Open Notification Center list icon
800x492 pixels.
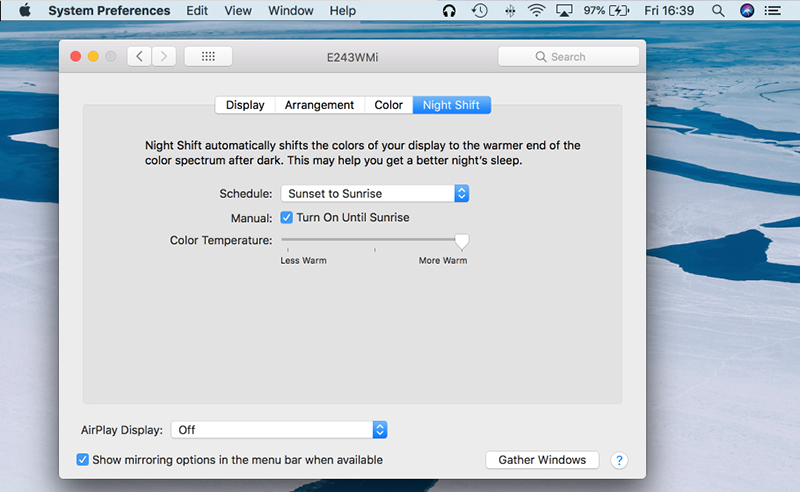[773, 11]
